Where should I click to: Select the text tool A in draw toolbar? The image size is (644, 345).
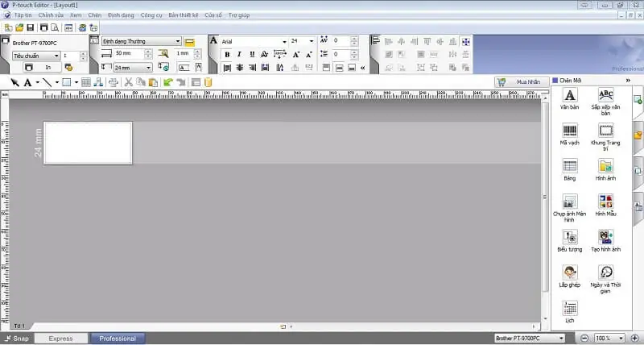pos(27,83)
